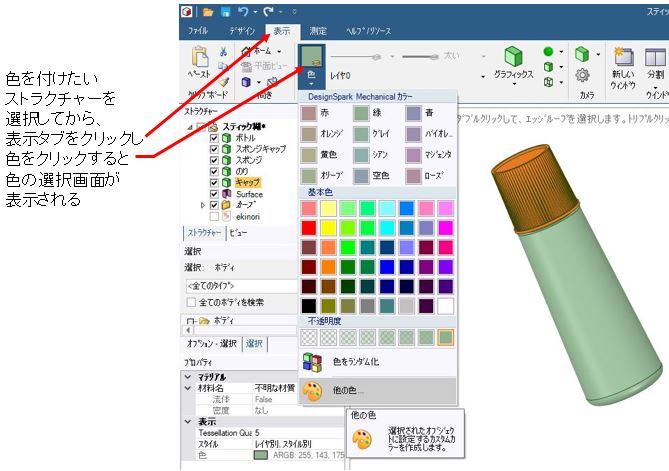Choose 色をランダム化 menu entry

pyautogui.click(x=377, y=362)
